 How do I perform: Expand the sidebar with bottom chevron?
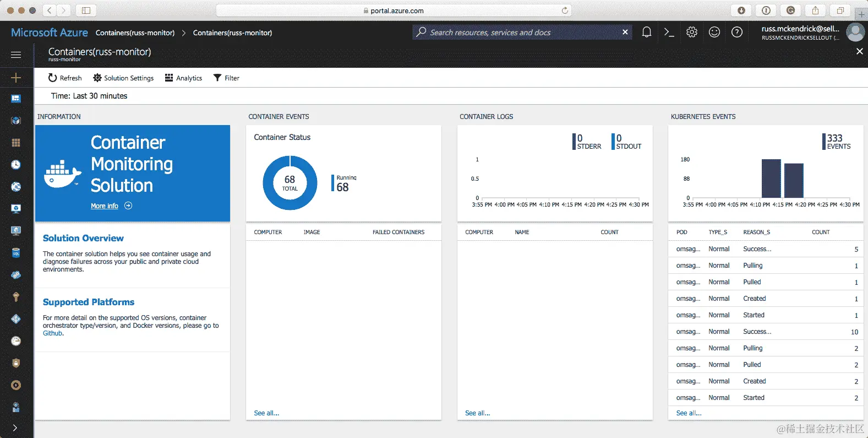coord(15,428)
